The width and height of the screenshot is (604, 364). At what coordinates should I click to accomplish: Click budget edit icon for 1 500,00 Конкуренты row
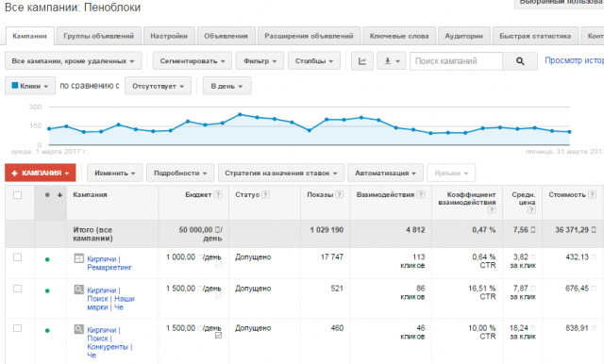[218, 336]
